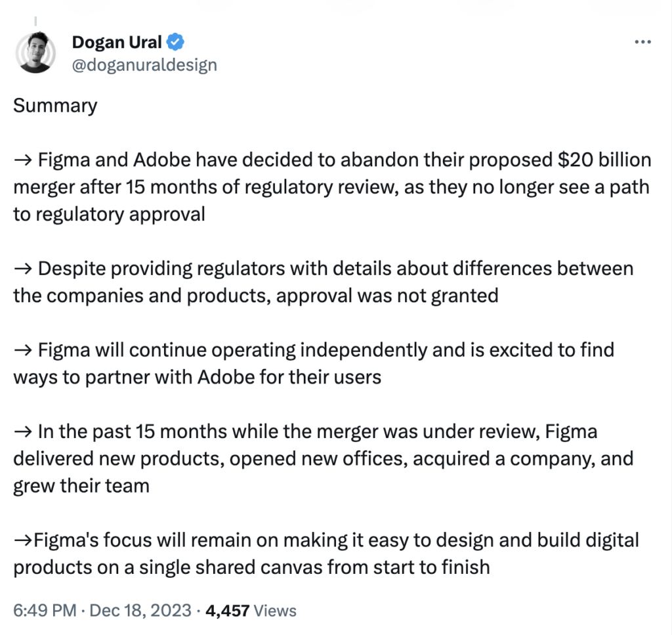Image resolution: width=672 pixels, height=635 pixels.
Task: Click the 6:49 PM timestamp
Action: 45,610
